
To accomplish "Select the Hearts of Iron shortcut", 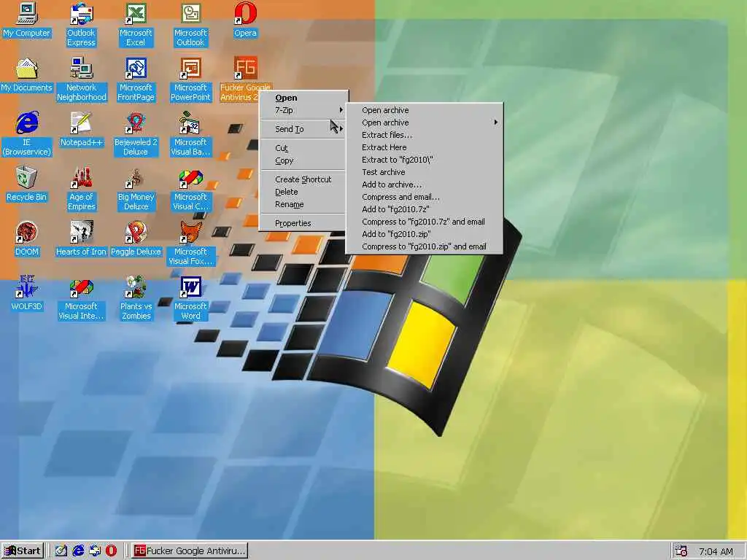I will [82, 239].
